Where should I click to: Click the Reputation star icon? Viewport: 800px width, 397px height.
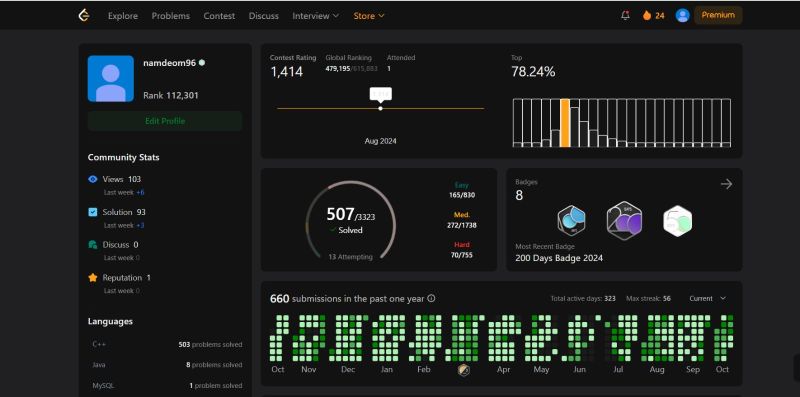tap(93, 278)
